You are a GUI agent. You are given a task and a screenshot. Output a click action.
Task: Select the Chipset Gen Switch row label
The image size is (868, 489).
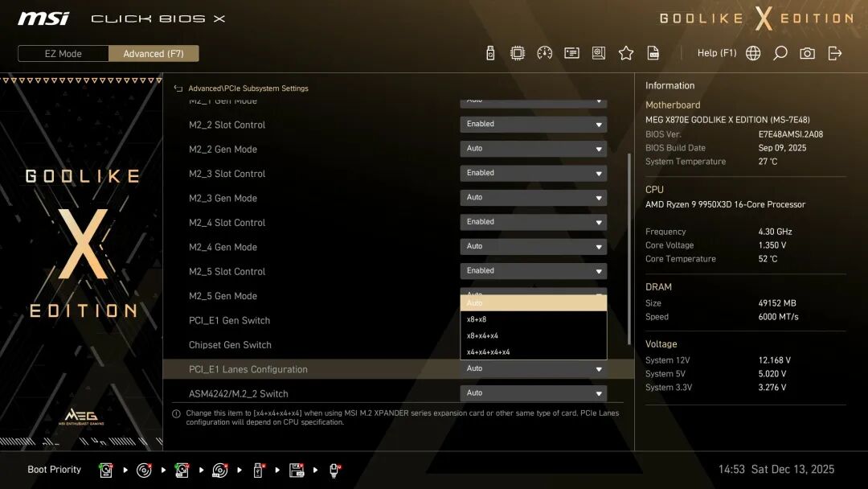230,345
